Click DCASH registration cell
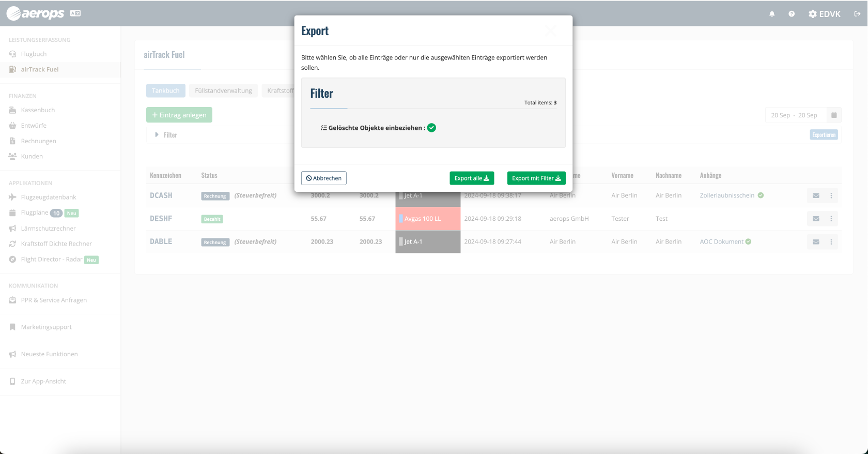 161,195
